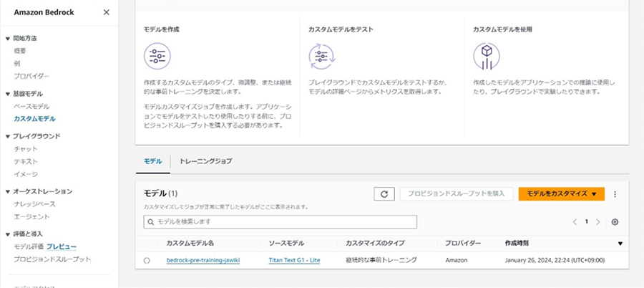
Task: Open ナレッジベース in the sidebar
Action: [34, 204]
